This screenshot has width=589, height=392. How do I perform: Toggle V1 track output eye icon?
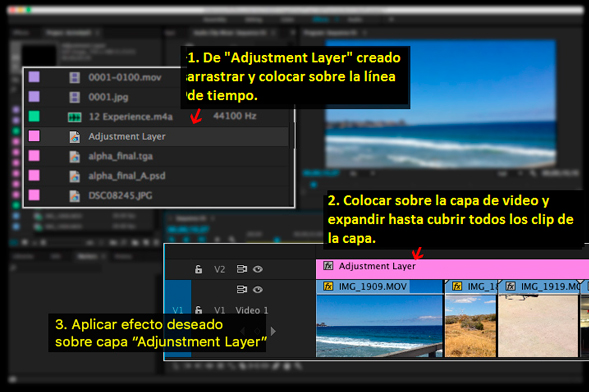point(258,289)
